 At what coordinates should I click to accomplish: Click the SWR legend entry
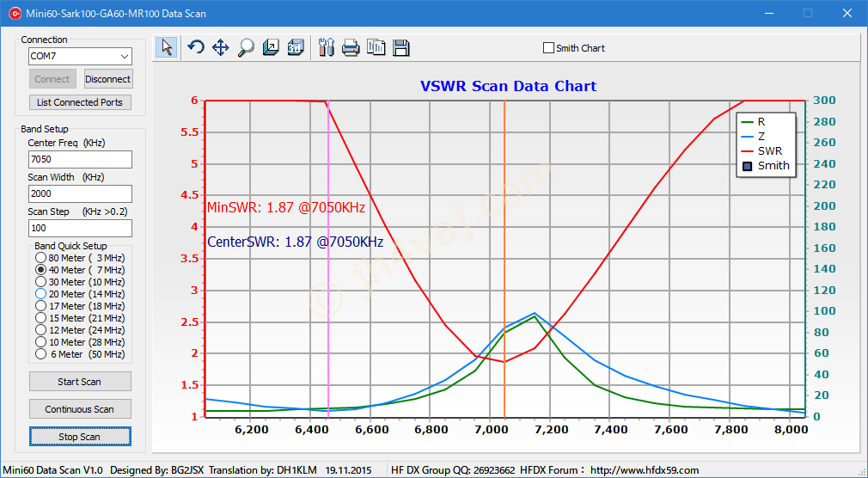click(761, 150)
